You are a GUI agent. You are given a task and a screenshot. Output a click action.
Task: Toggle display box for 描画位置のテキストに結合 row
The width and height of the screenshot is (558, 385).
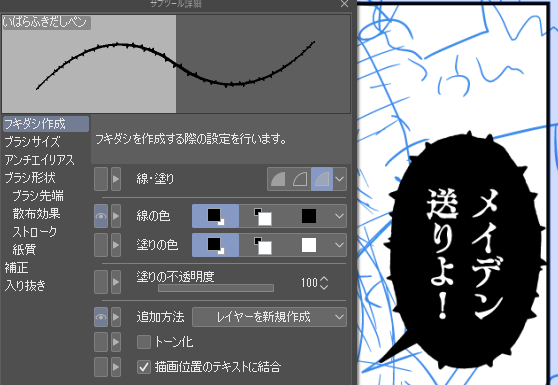[101, 367]
